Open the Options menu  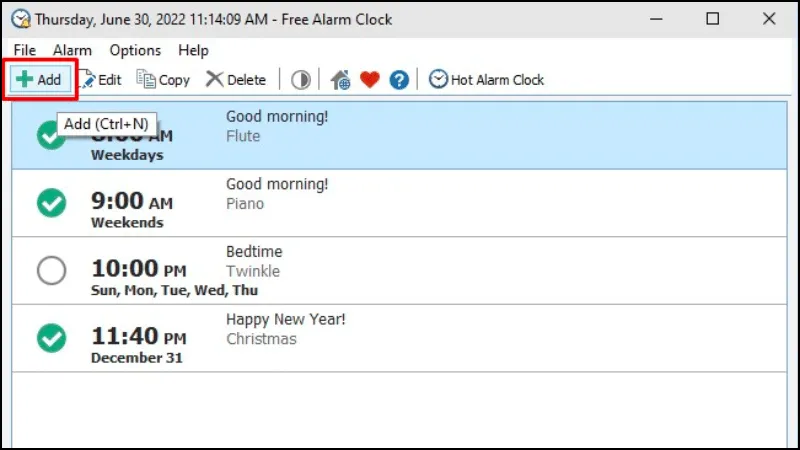point(135,50)
